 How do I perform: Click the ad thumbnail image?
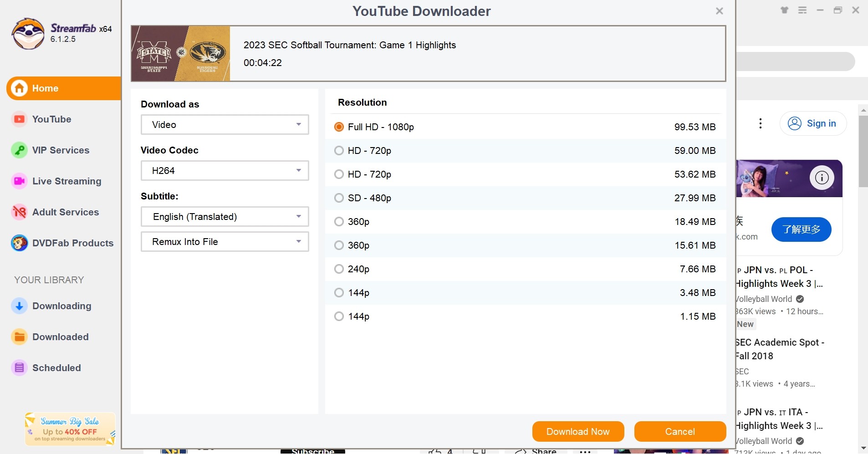coord(789,179)
